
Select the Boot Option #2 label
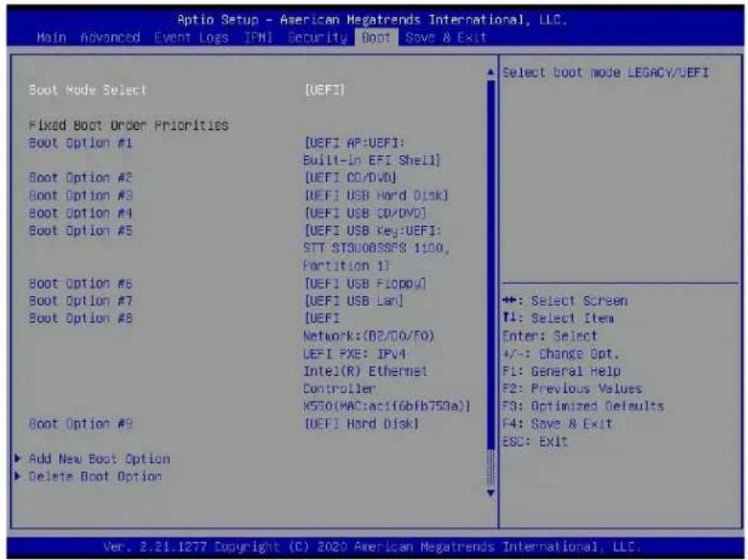pos(80,178)
